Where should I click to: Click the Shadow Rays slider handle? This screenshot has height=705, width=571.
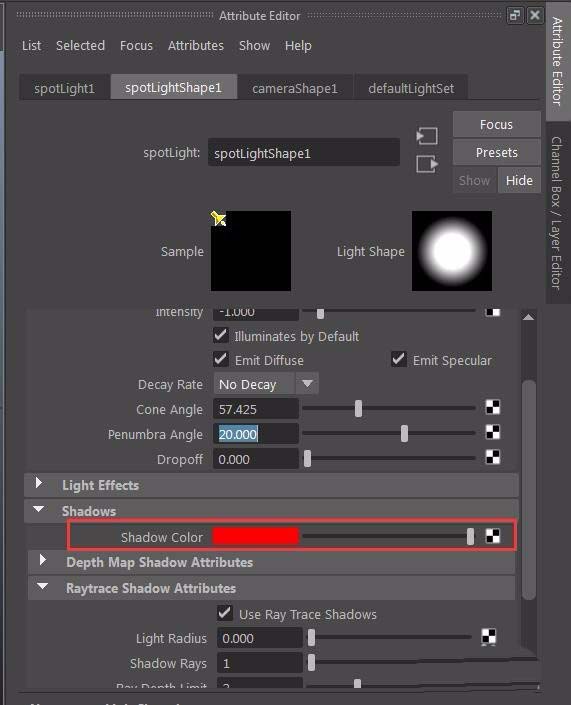pos(311,662)
